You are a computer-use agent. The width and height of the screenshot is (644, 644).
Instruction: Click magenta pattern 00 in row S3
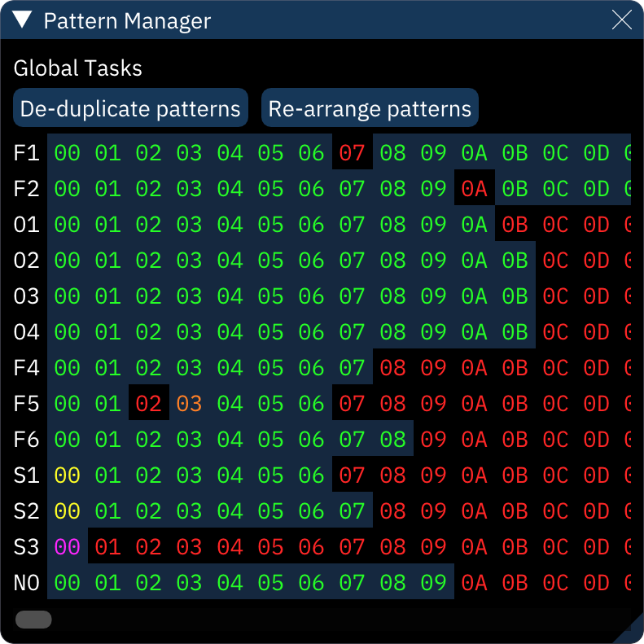(67, 547)
